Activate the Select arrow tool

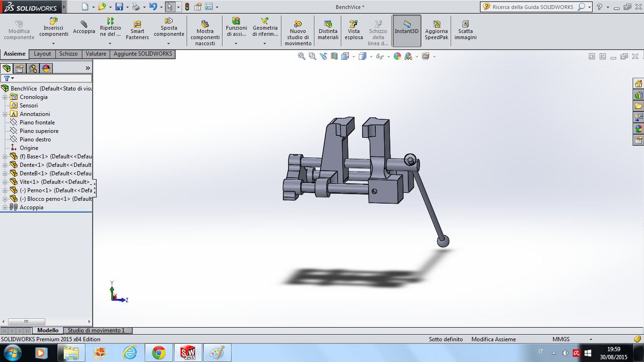(x=170, y=7)
